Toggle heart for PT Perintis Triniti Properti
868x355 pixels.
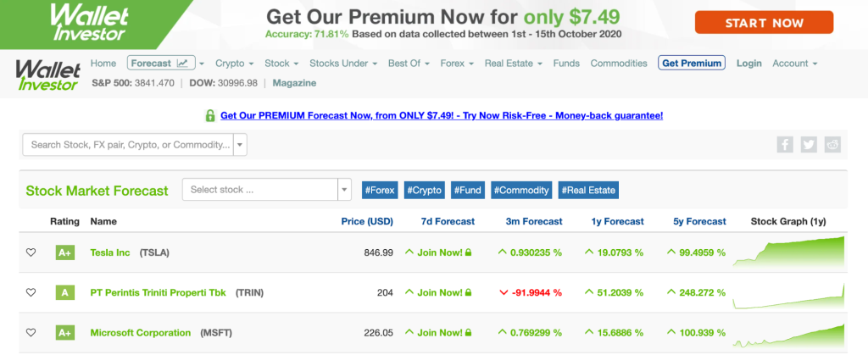pyautogui.click(x=31, y=293)
